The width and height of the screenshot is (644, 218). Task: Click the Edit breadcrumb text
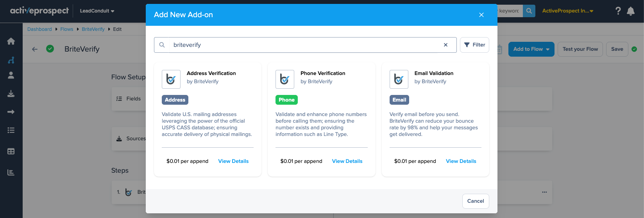[117, 29]
